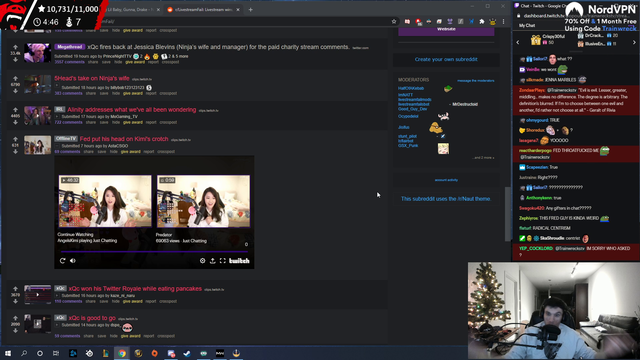Click replay icon in Twitch clip player

coord(62,261)
